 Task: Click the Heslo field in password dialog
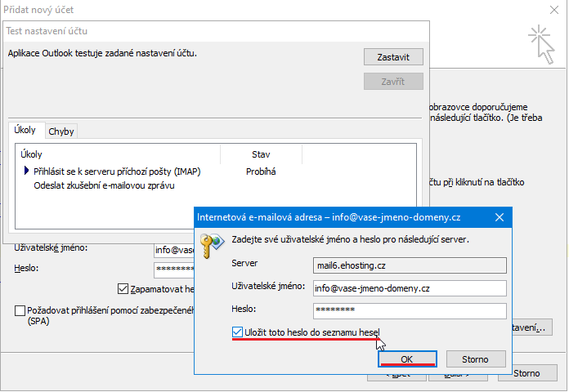click(409, 310)
